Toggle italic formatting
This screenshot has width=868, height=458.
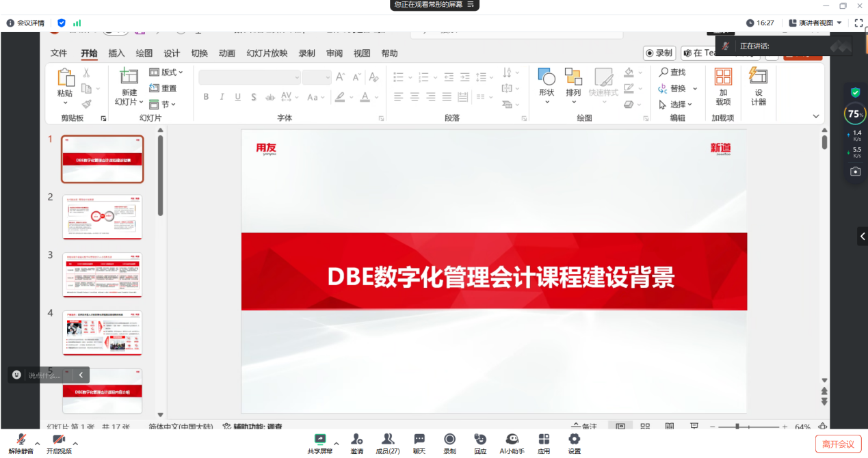coord(222,97)
